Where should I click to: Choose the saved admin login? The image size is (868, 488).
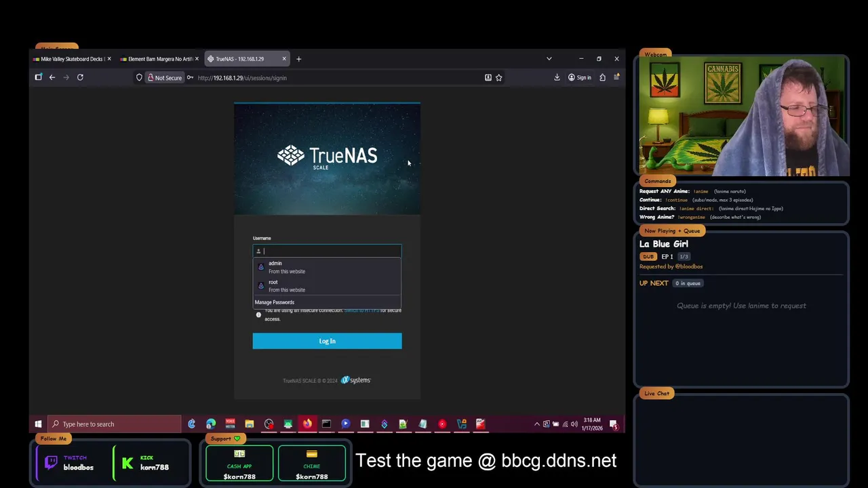tap(328, 267)
